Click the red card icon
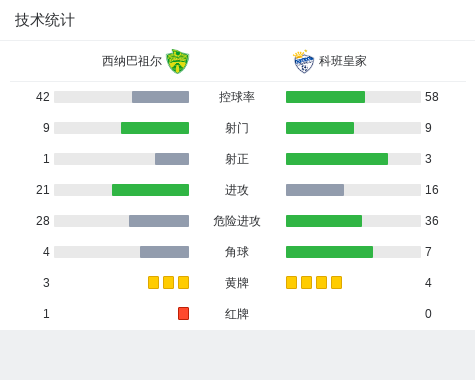 (183, 313)
